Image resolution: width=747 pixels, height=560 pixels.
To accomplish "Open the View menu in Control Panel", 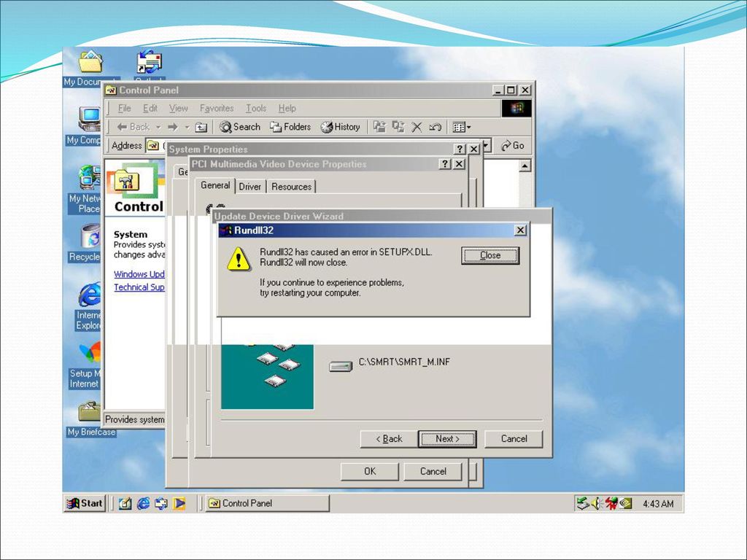I will (x=178, y=109).
